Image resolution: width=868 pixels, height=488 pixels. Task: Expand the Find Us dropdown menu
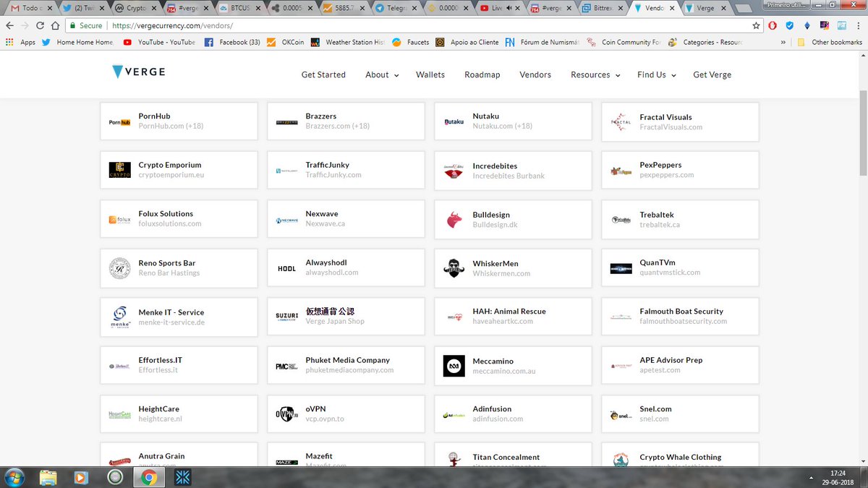(657, 74)
